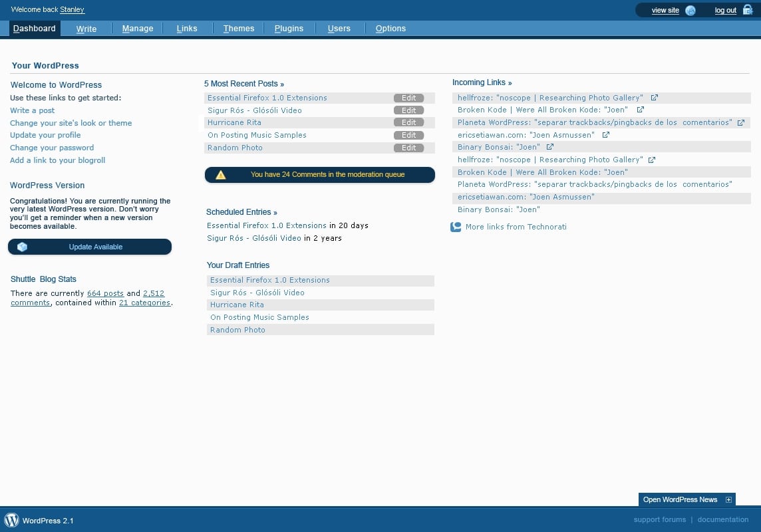Click the log out link

726,10
